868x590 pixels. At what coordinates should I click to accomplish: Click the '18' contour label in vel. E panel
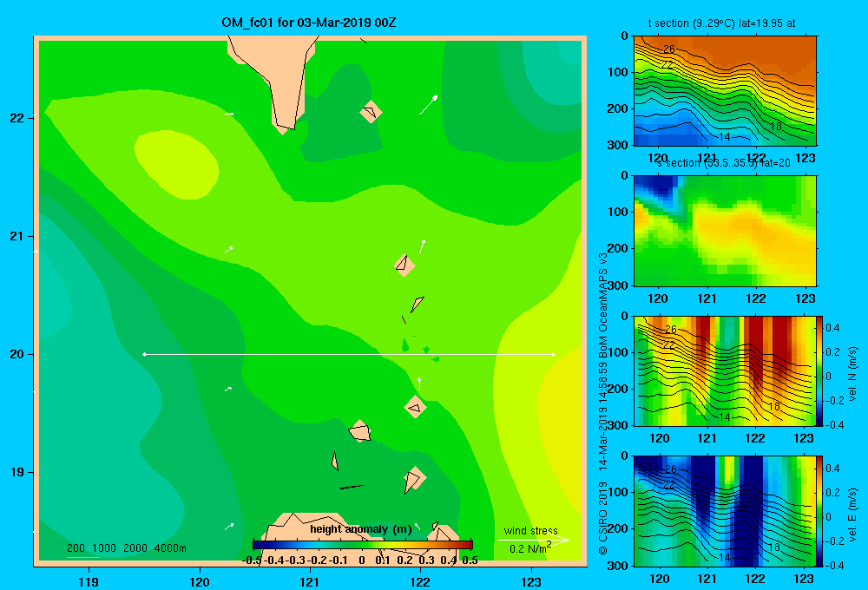(x=774, y=547)
